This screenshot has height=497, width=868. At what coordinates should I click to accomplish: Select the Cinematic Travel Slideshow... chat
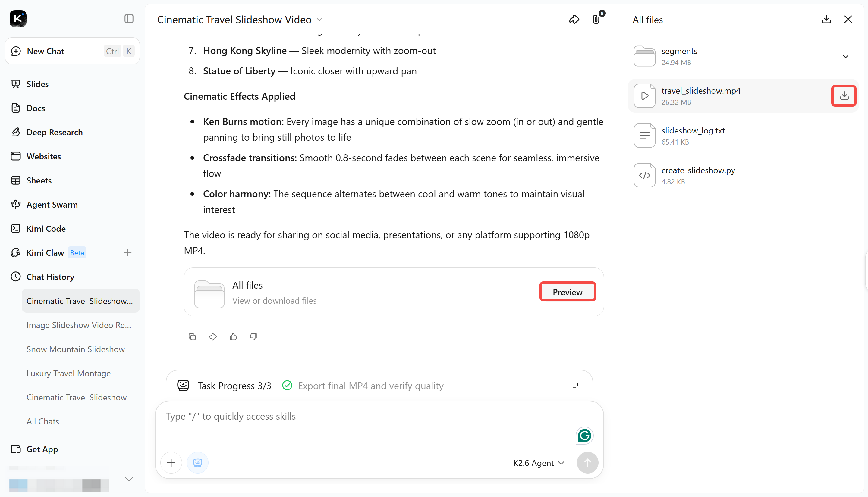tap(80, 301)
